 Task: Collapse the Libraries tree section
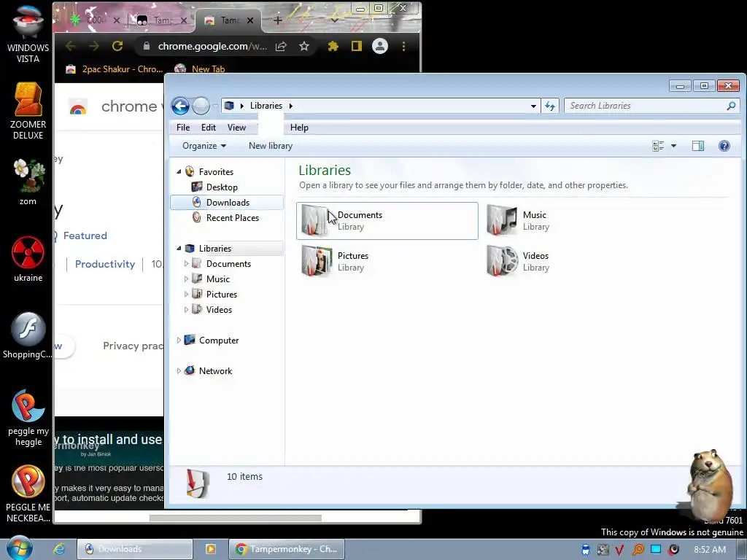[179, 249]
